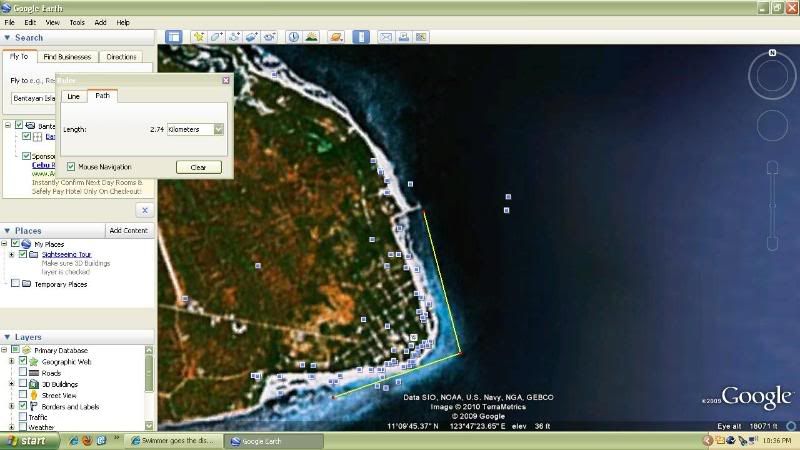800x450 pixels.
Task: Click the zoom slider track
Action: (x=772, y=205)
